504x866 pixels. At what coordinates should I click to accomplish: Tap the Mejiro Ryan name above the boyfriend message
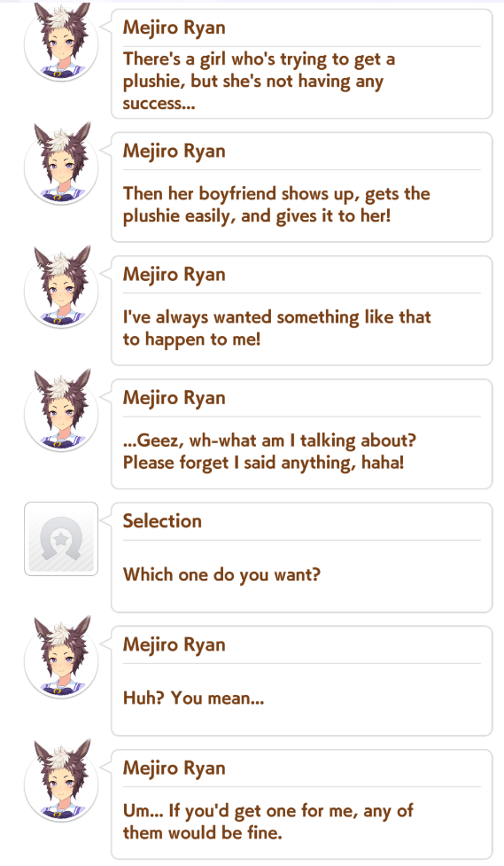click(x=174, y=151)
